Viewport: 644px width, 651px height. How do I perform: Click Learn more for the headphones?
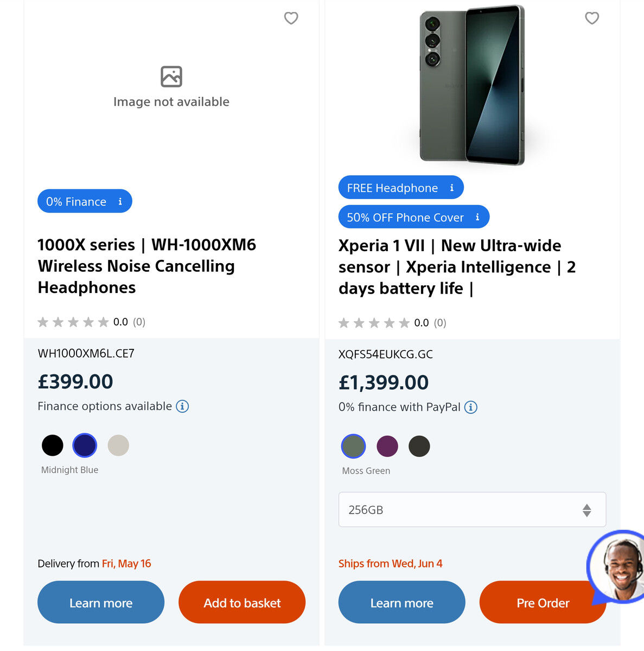point(101,603)
